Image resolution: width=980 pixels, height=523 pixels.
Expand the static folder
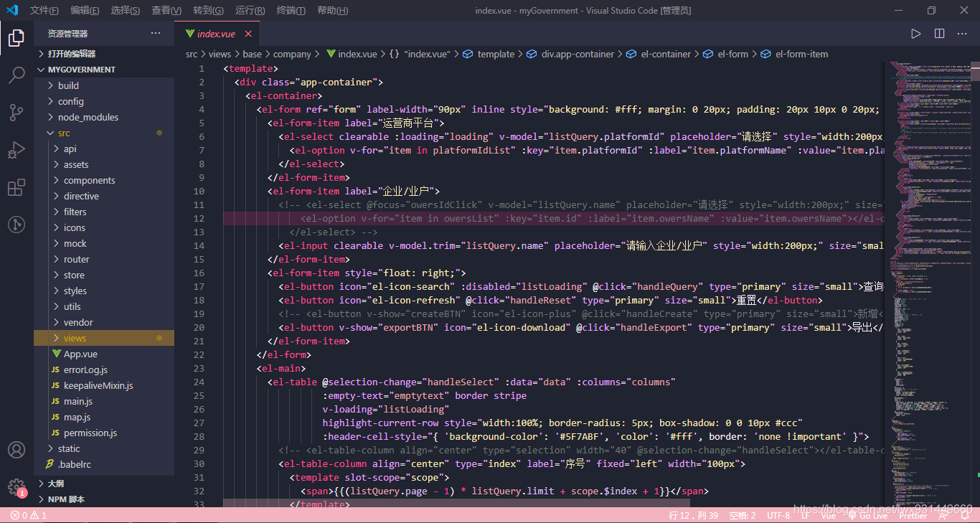[104, 448]
